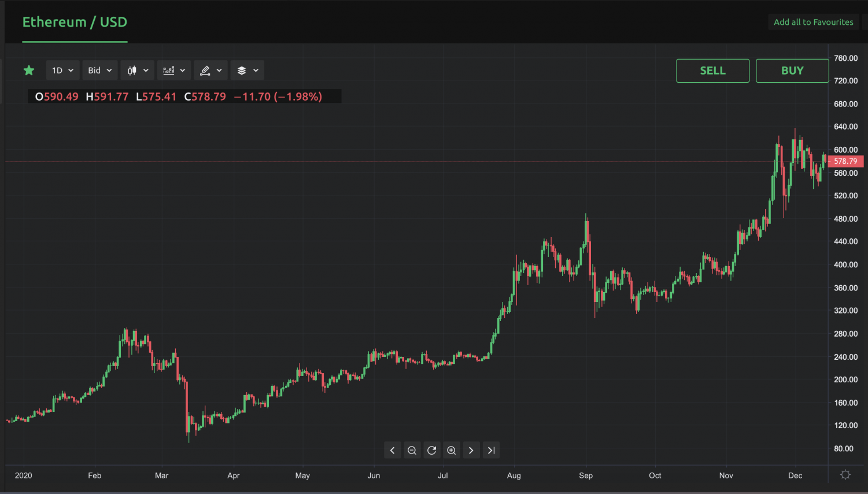Click the Oct time axis label
Viewport: 868px width, 494px height.
click(655, 475)
